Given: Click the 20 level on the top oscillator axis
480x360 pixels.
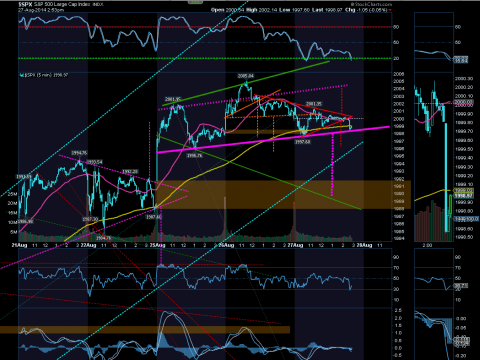Looking at the screenshot, I should coord(396,58).
